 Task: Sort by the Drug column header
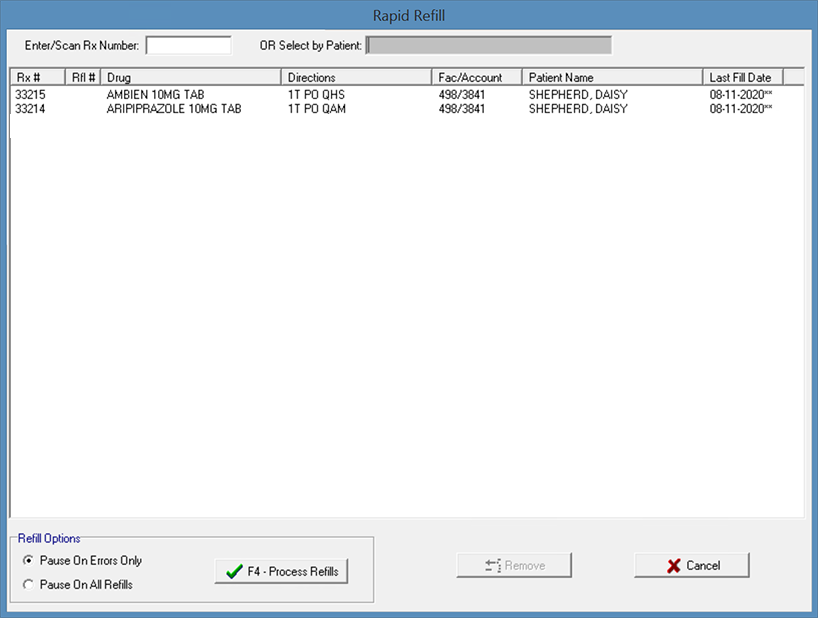click(191, 77)
